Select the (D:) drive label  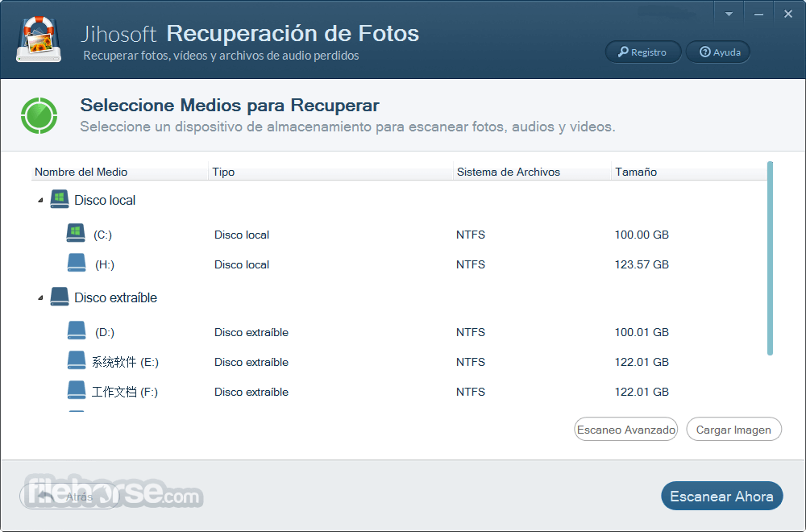[x=105, y=333]
